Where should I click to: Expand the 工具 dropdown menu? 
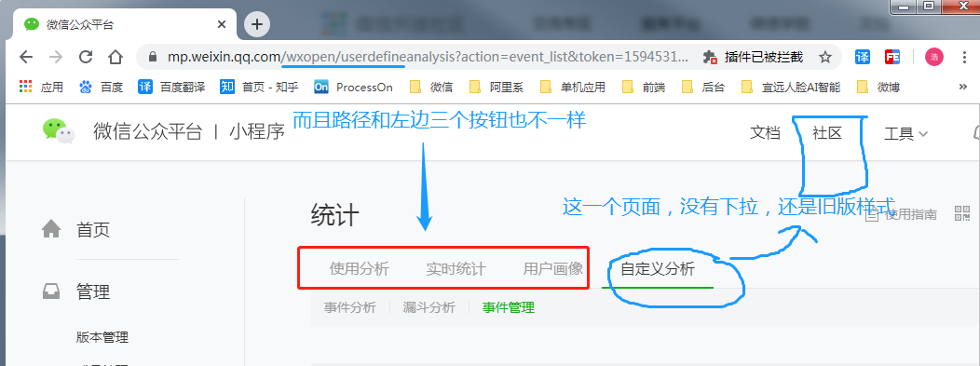coord(905,134)
